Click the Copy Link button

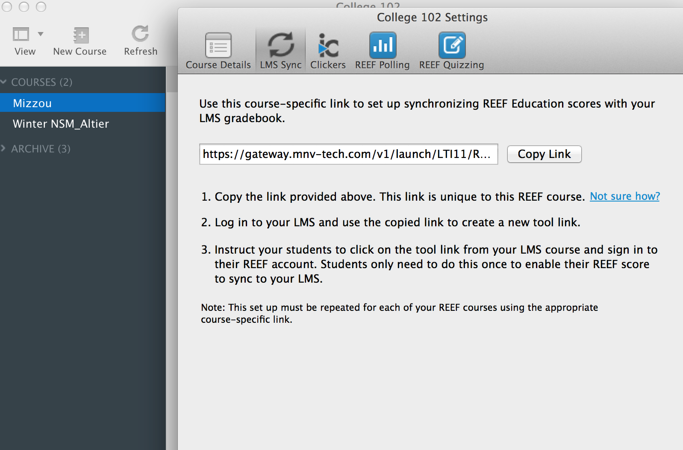[544, 154]
